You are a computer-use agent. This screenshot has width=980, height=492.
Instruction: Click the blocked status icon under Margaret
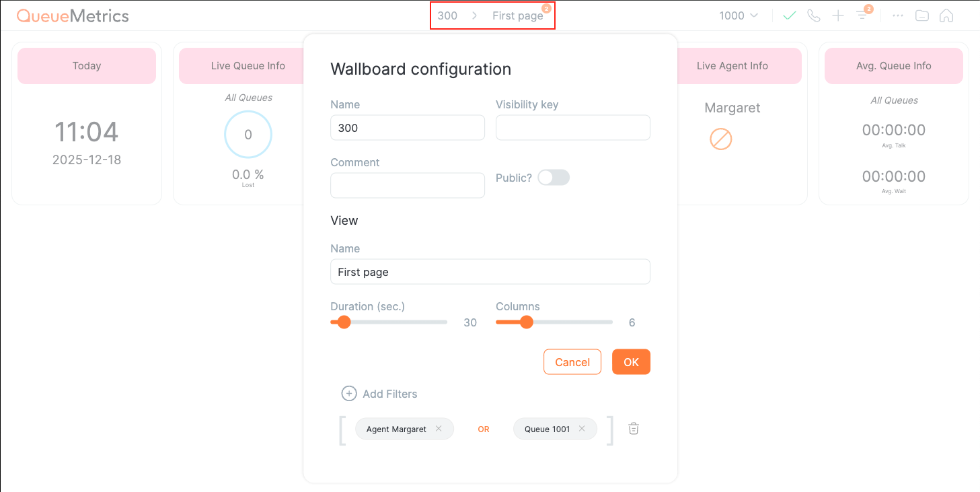[x=720, y=139]
